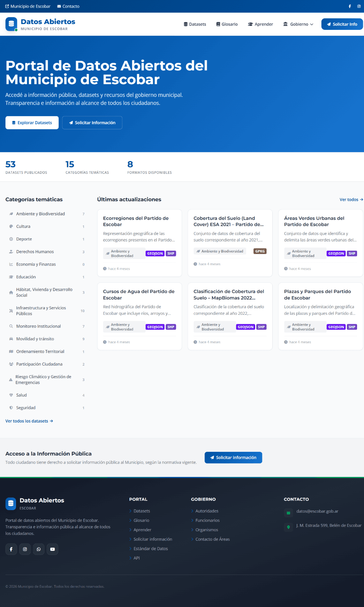Click the 8 Formatos Disponibles statistic

pos(150,167)
